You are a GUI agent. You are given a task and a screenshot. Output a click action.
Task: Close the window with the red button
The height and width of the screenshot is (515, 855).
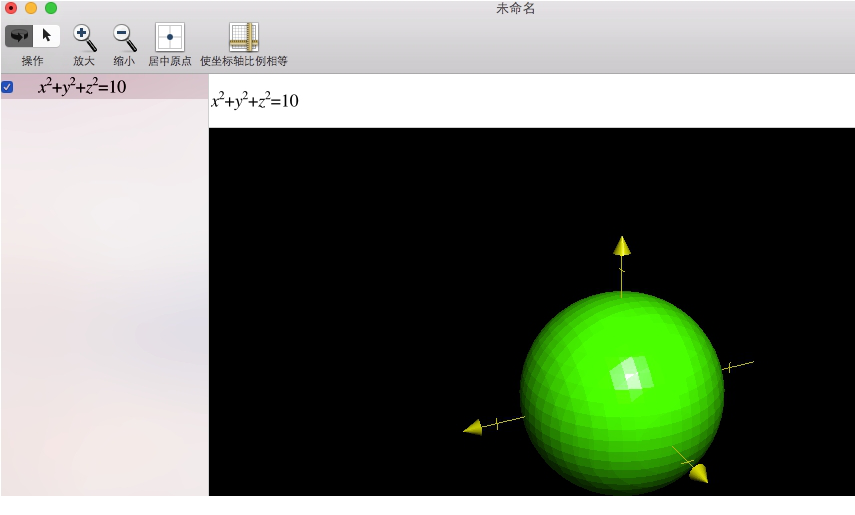[x=11, y=8]
